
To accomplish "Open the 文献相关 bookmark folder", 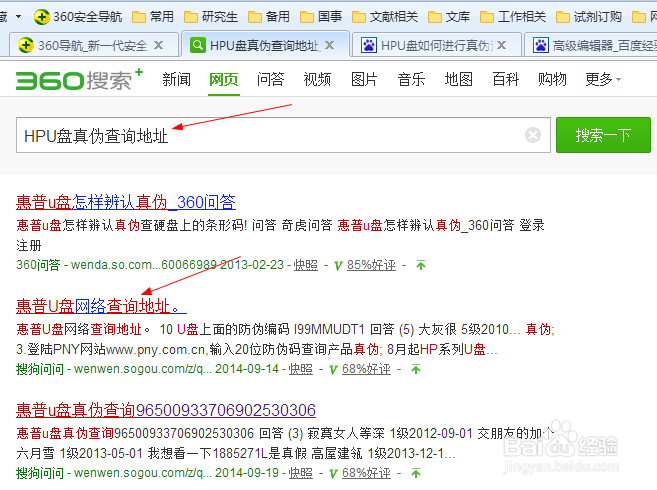I will [x=385, y=17].
